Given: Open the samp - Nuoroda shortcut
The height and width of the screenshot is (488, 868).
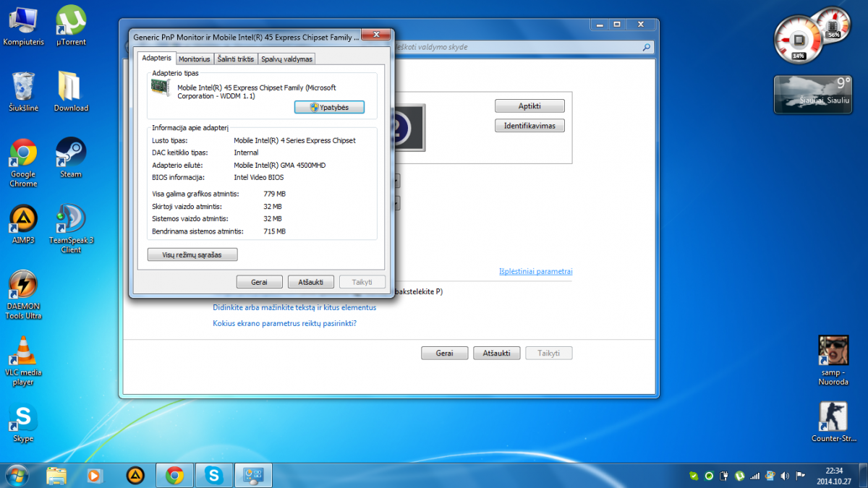Looking at the screenshot, I should 833,361.
